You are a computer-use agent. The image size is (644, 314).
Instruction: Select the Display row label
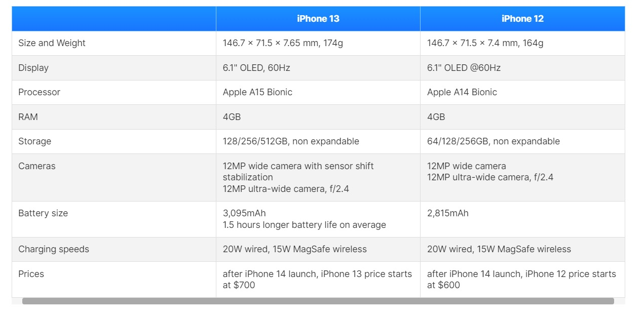tap(33, 68)
